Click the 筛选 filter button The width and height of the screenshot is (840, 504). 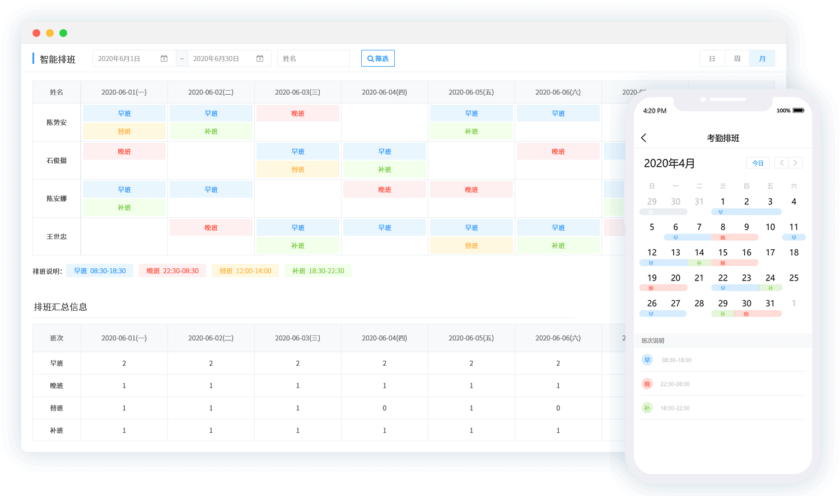coord(378,58)
